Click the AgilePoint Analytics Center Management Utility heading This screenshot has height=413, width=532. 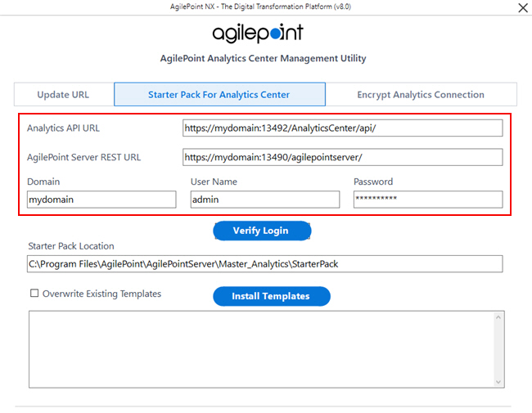(264, 58)
